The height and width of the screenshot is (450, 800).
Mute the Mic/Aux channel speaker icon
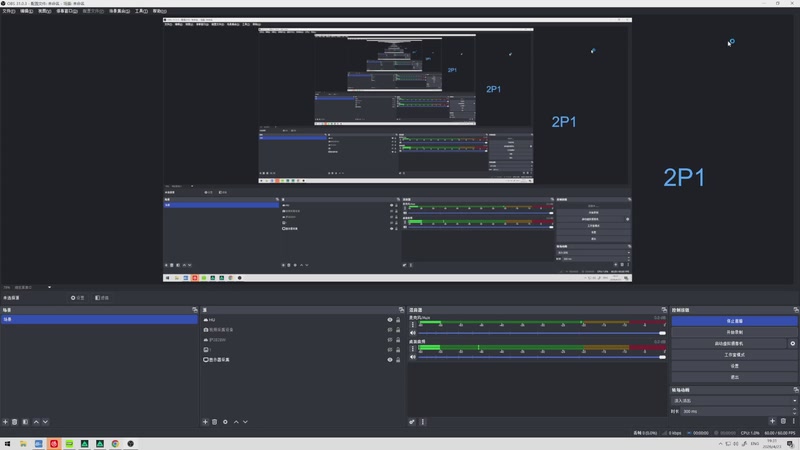413,333
